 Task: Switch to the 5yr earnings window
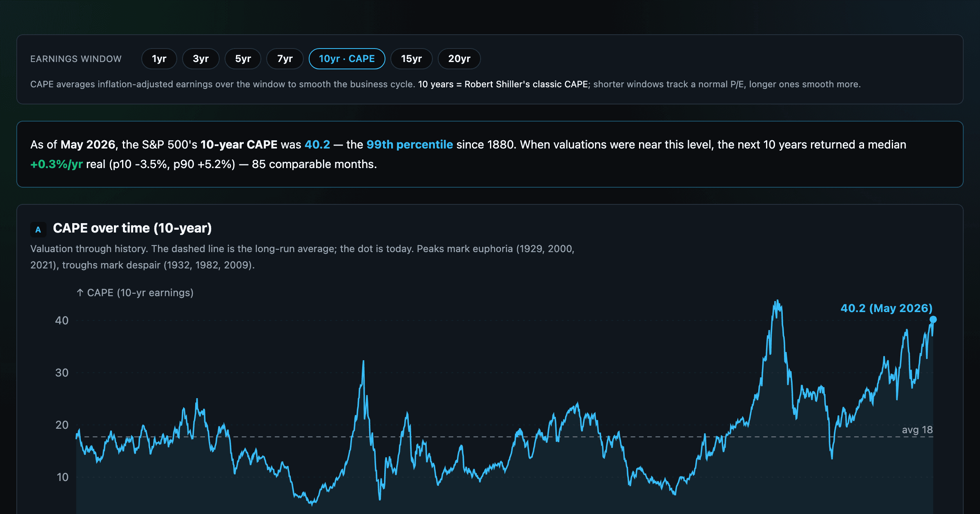(243, 59)
